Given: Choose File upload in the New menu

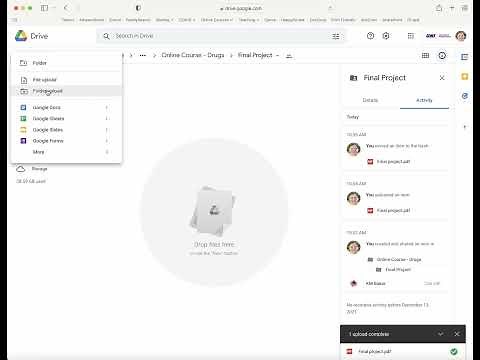Looking at the screenshot, I should (x=67, y=80).
